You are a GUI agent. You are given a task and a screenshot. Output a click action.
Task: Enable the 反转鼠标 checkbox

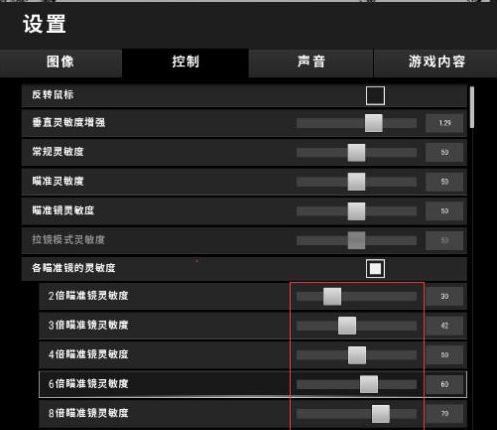(375, 96)
